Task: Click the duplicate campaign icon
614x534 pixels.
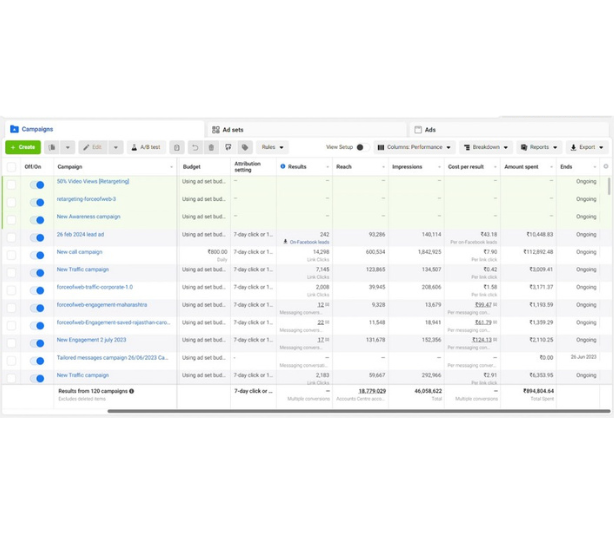Action: tap(52, 147)
